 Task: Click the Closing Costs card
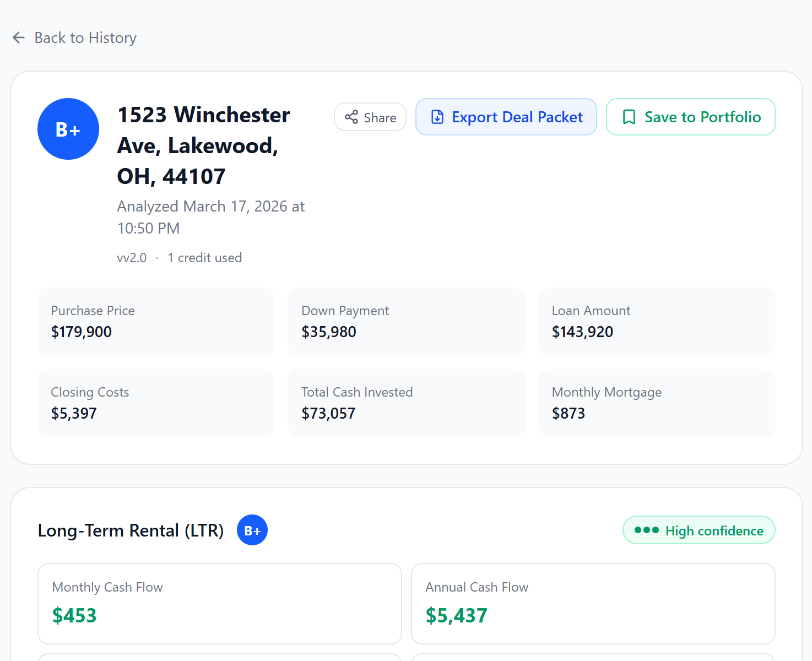click(156, 403)
